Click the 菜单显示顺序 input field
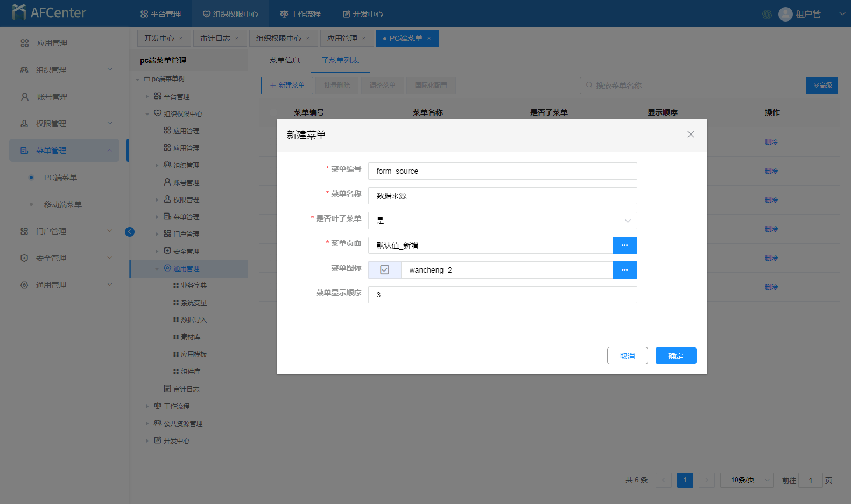Image resolution: width=851 pixels, height=504 pixels. 502,295
